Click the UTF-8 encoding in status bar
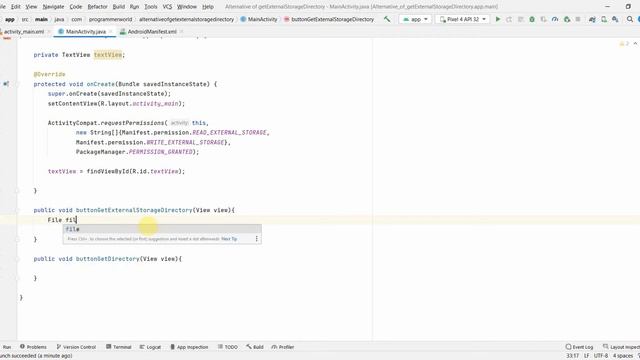The height and width of the screenshot is (360, 640). pyautogui.click(x=601, y=356)
